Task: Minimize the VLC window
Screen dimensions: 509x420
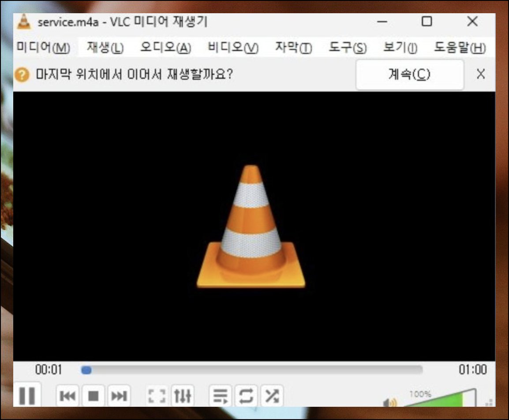Action: point(382,22)
